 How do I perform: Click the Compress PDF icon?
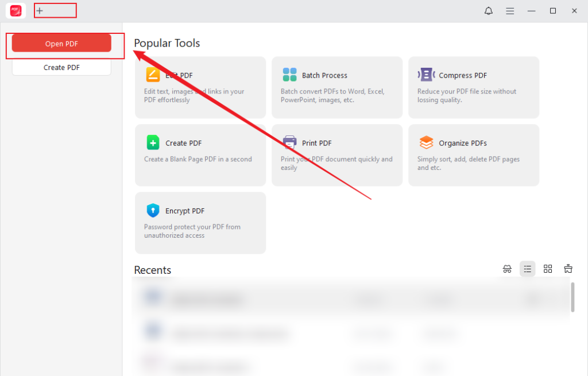coord(425,74)
